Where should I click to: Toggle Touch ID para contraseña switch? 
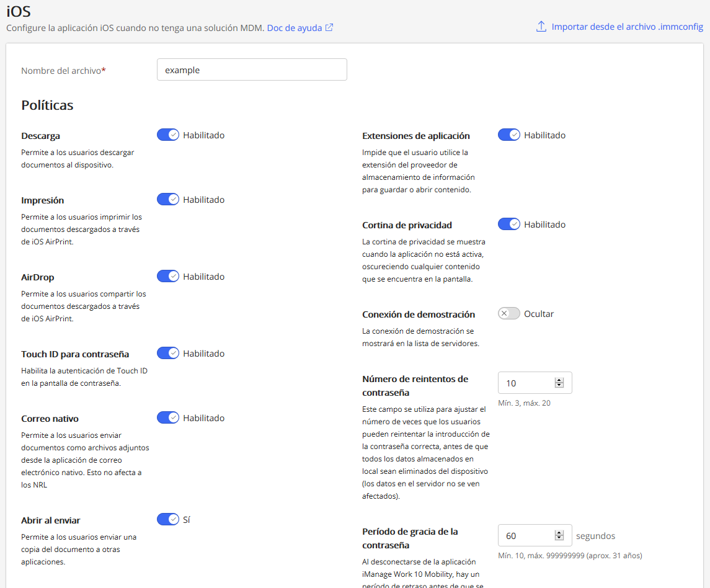tap(168, 353)
